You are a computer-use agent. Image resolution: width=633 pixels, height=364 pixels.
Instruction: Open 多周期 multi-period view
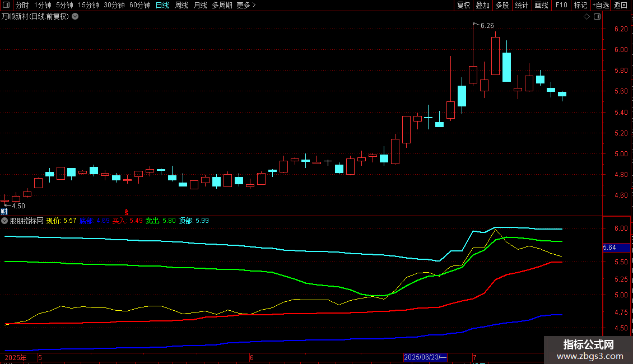[x=222, y=5]
